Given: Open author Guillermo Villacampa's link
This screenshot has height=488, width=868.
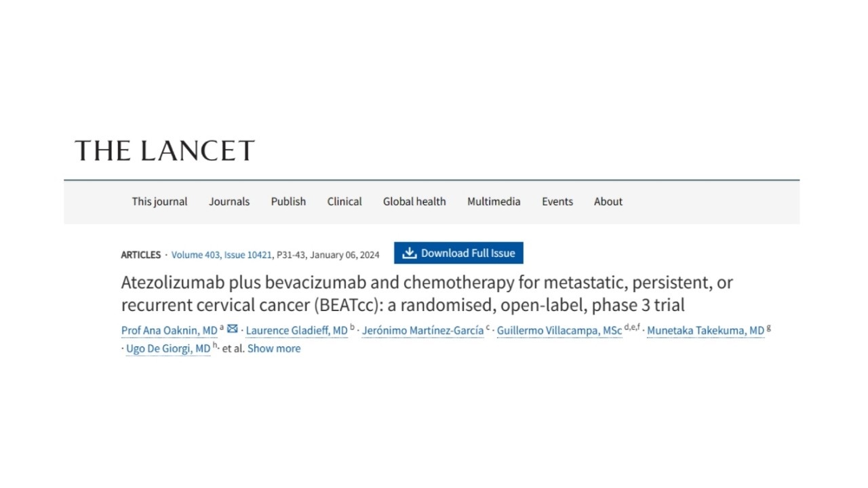Looking at the screenshot, I should click(559, 331).
